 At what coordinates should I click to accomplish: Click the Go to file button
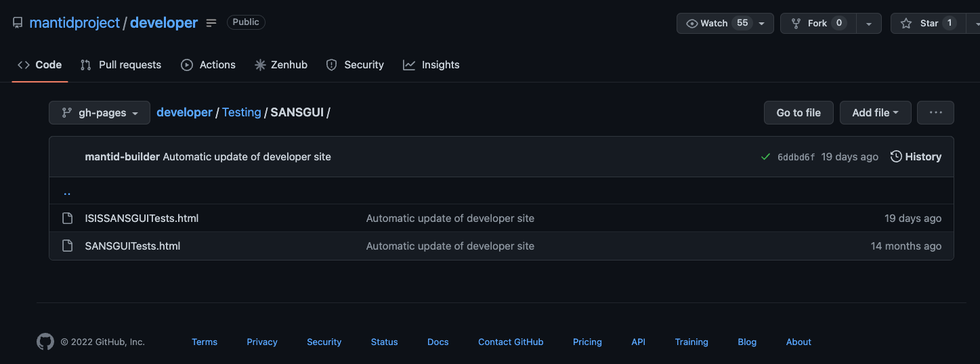pos(798,113)
